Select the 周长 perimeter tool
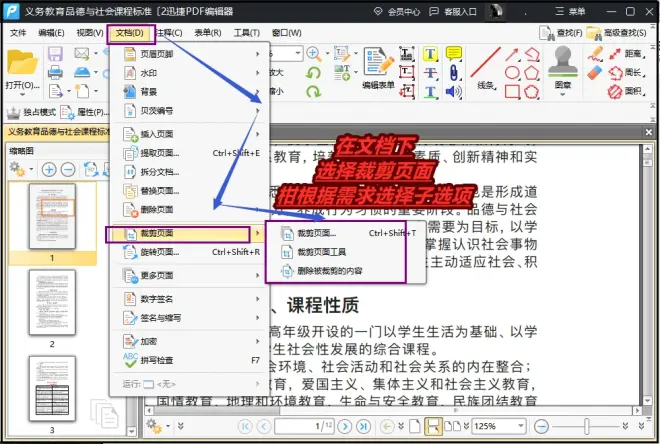Screen dimensions: 660x444 (x=627, y=73)
